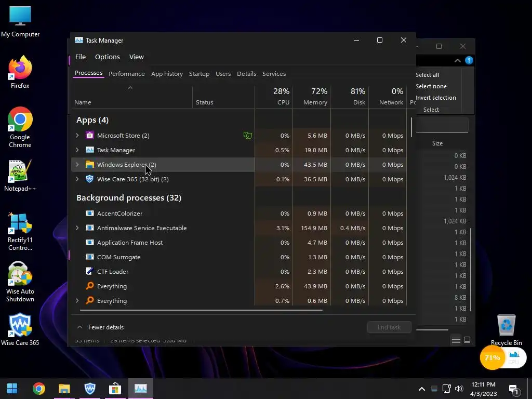The image size is (532, 399).
Task: Click Select none in Explorer ribbon
Action: (431, 86)
